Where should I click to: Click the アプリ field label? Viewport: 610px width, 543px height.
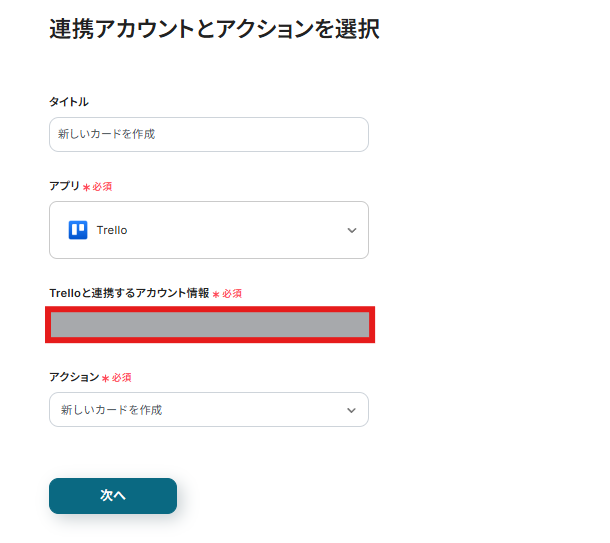coord(64,186)
